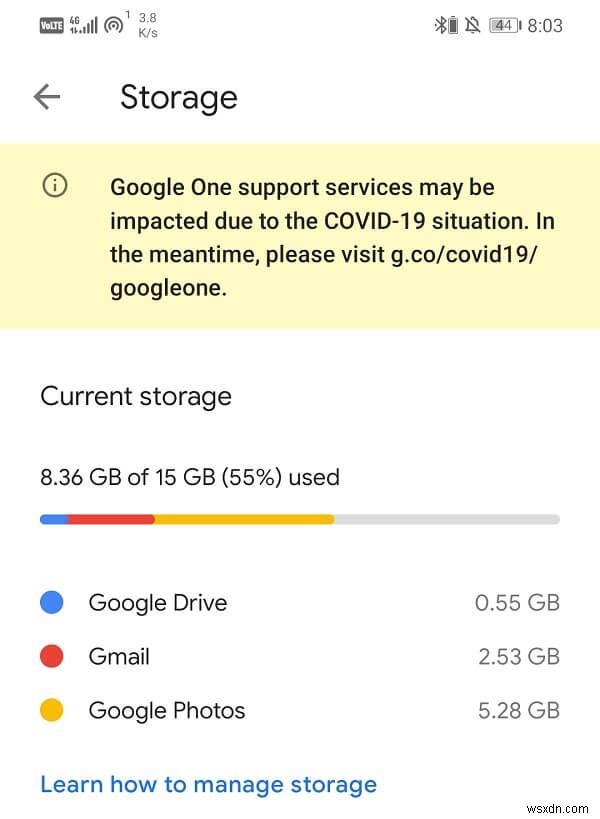Tap the Current storage section header
This screenshot has width=600, height=819.
pos(135,396)
